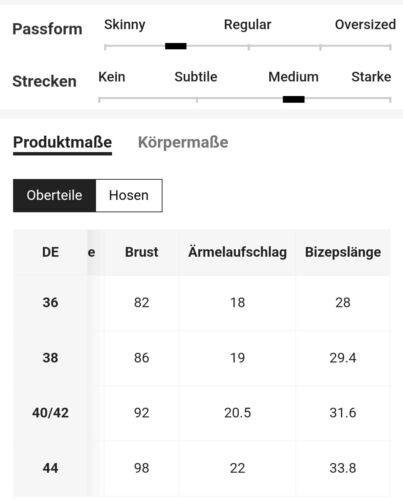Click the Bizepslänge value 33.8 cell
This screenshot has height=500, width=403.
[343, 468]
